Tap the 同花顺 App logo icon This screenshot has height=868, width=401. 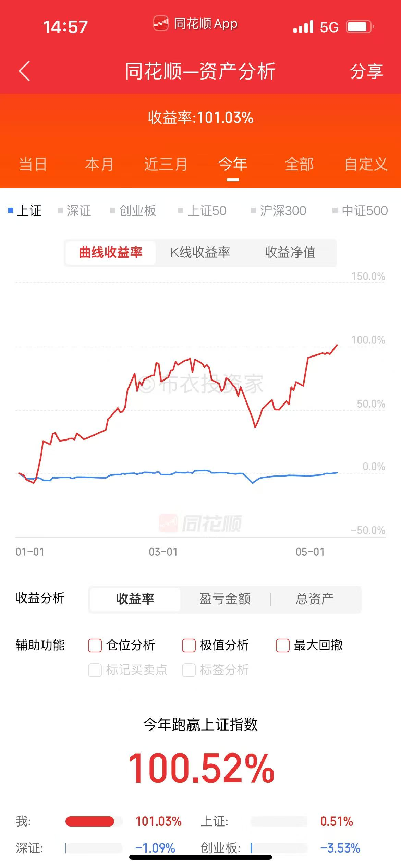(161, 24)
